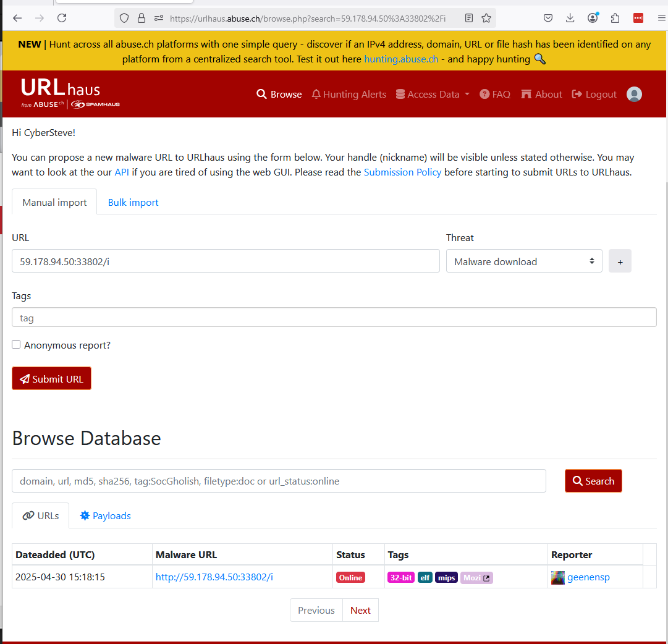Open the browser hamburger menu

point(662,18)
